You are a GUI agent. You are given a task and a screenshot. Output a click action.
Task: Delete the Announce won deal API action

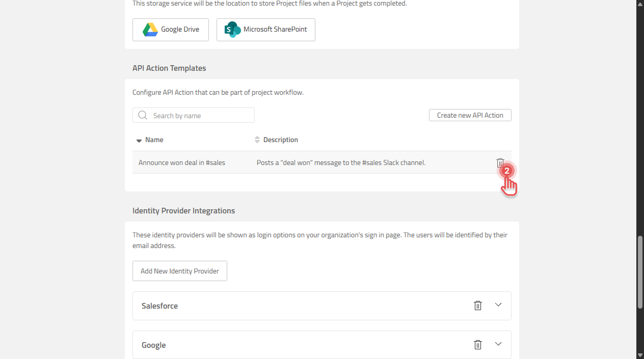500,162
